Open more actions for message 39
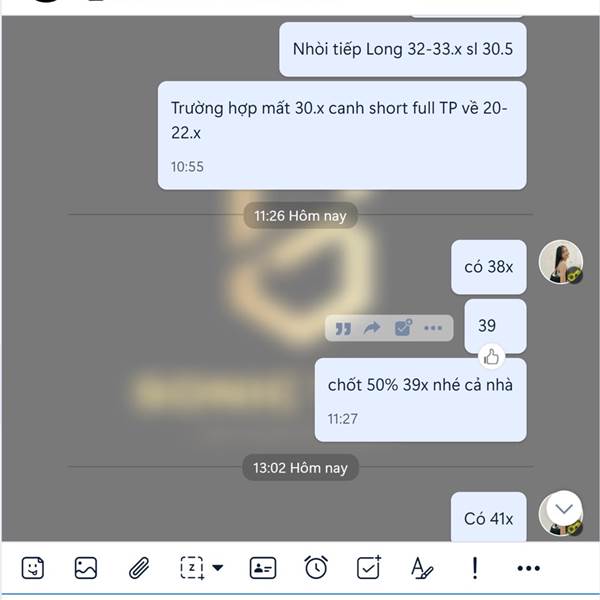600x600 pixels. (x=433, y=328)
